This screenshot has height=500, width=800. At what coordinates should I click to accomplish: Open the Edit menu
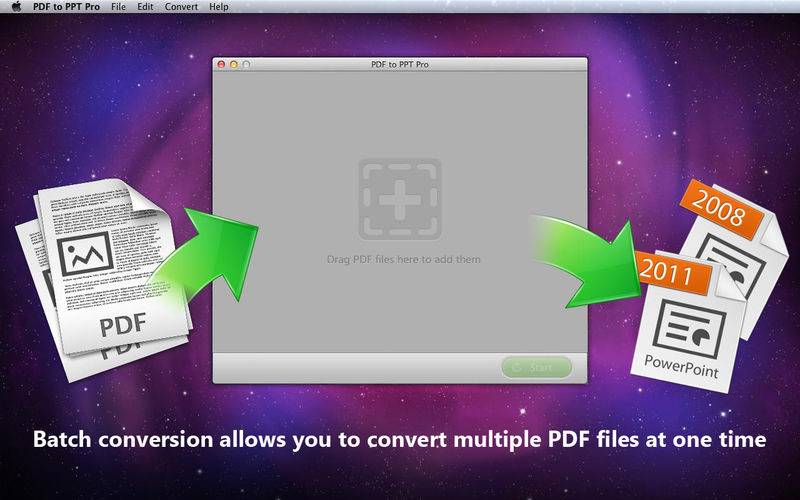[x=145, y=7]
